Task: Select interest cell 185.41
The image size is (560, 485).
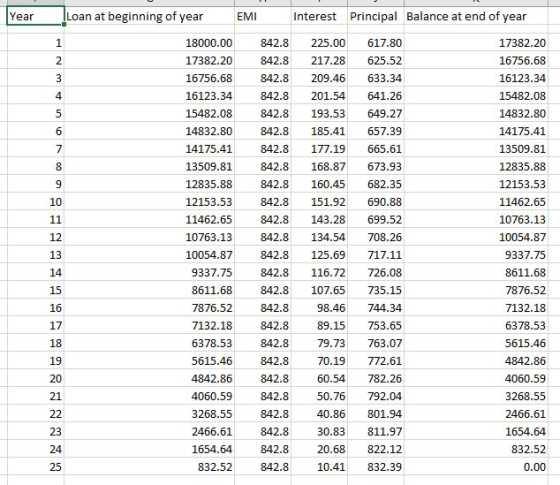Action: coord(319,131)
